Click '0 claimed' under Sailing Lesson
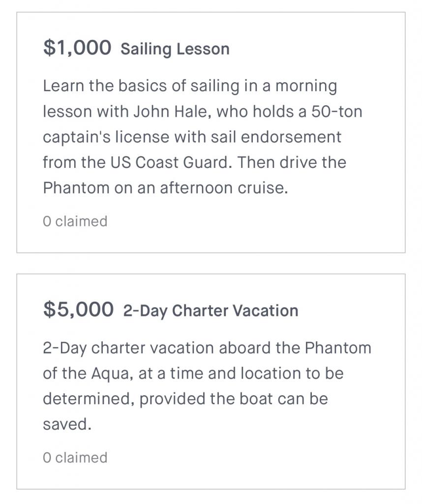This screenshot has height=504, width=422. point(75,221)
